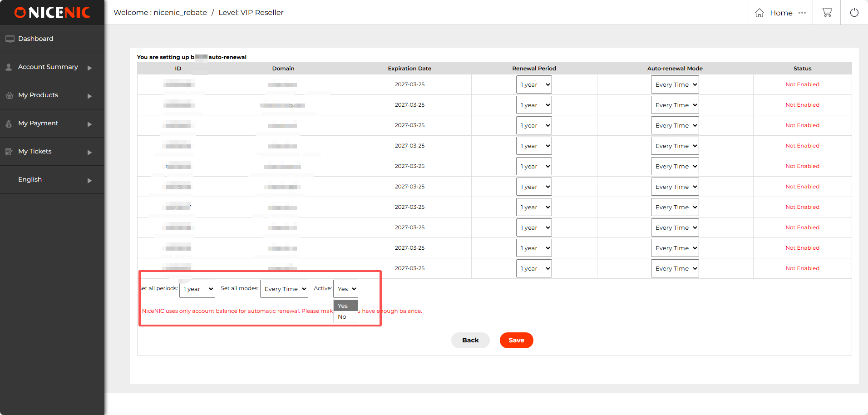Screen dimensions: 868x415
Task: Open Auto-renewal Mode dropdown in last row
Action: (x=675, y=268)
